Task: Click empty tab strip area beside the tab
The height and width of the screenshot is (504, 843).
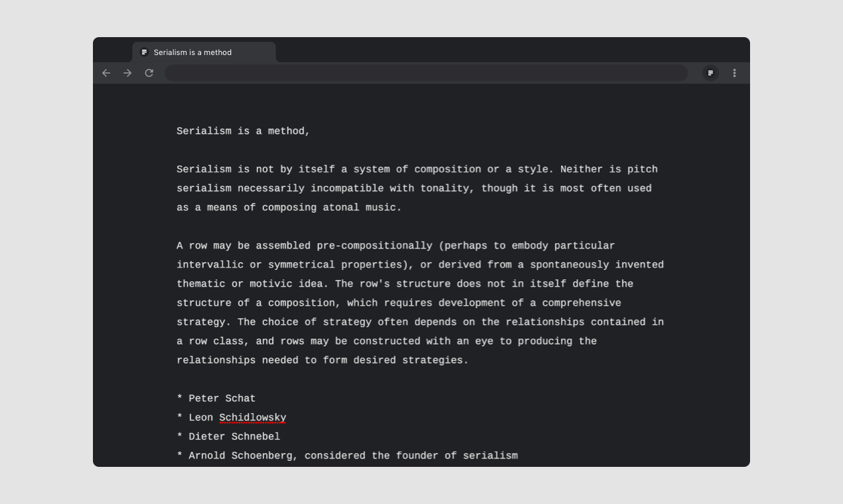Action: tap(511, 50)
